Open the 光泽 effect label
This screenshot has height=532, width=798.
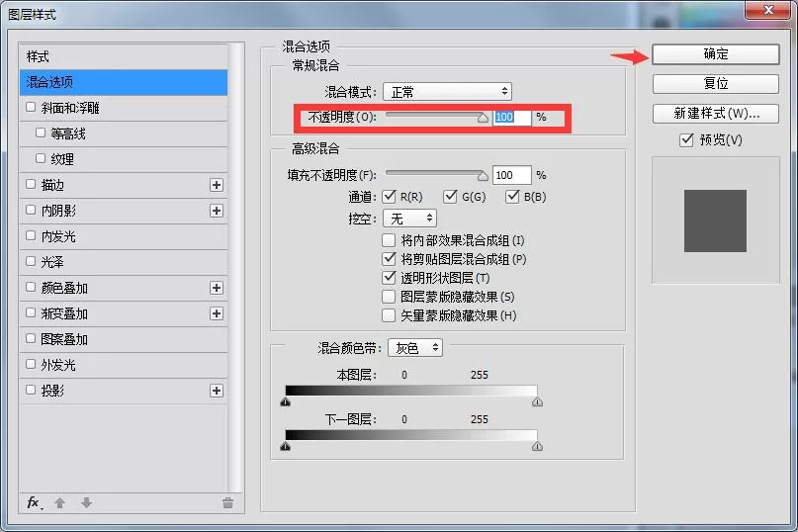coord(52,262)
